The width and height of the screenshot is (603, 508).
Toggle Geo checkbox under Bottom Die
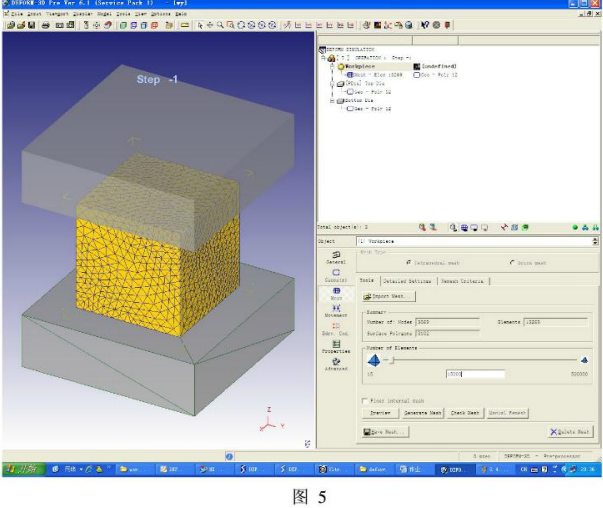tap(350, 109)
